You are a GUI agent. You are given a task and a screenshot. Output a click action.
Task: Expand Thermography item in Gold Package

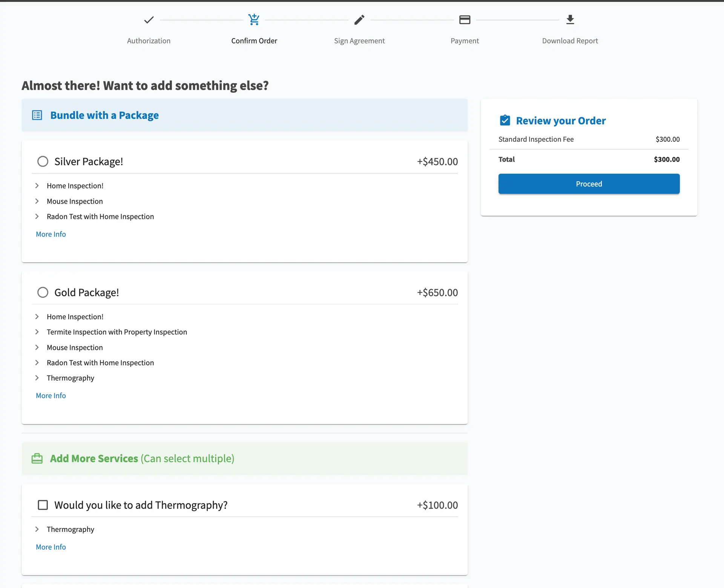[37, 378]
